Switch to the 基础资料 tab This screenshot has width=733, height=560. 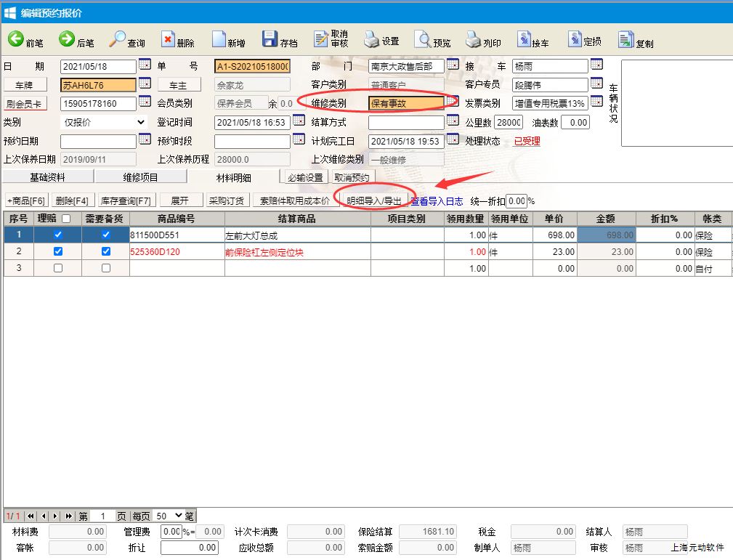47,177
